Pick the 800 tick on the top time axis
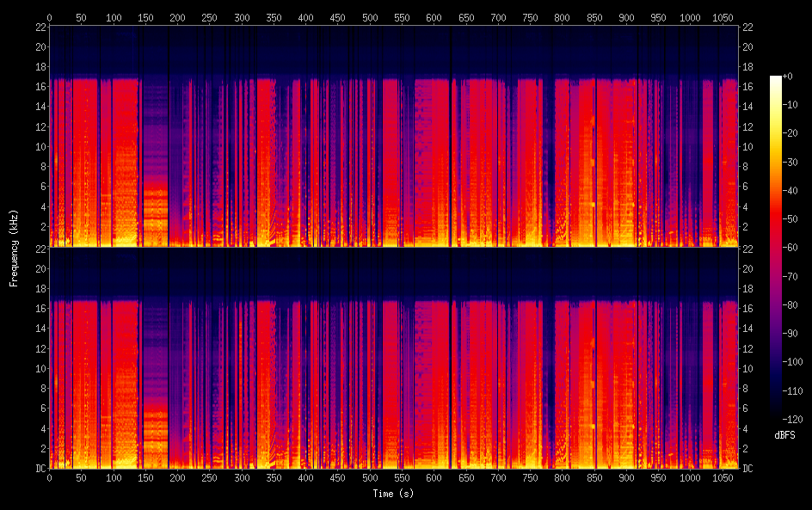This screenshot has width=812, height=510. 562,17
